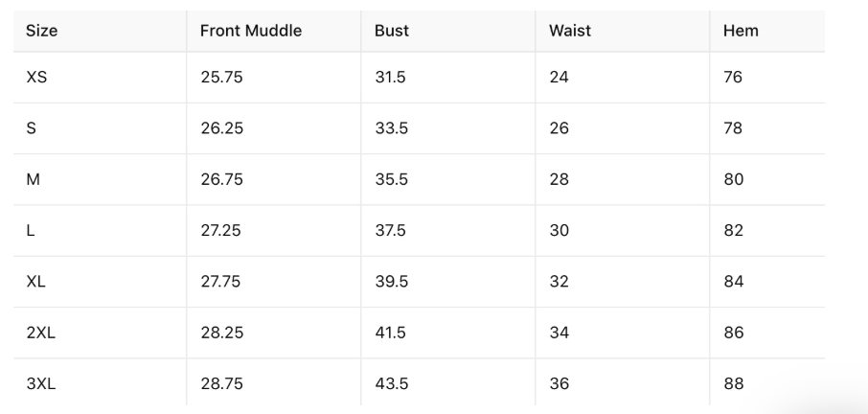Select the 3XL size row label
The image size is (868, 414).
(x=41, y=383)
